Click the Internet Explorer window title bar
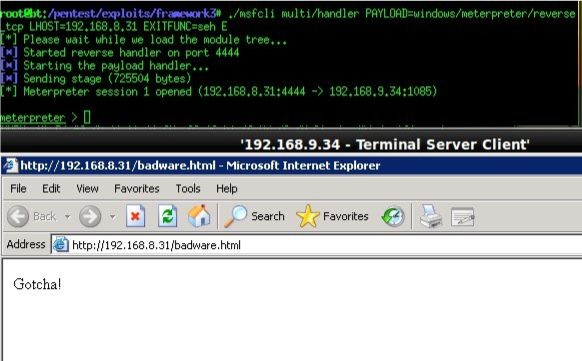The image size is (582, 361). coord(291,165)
